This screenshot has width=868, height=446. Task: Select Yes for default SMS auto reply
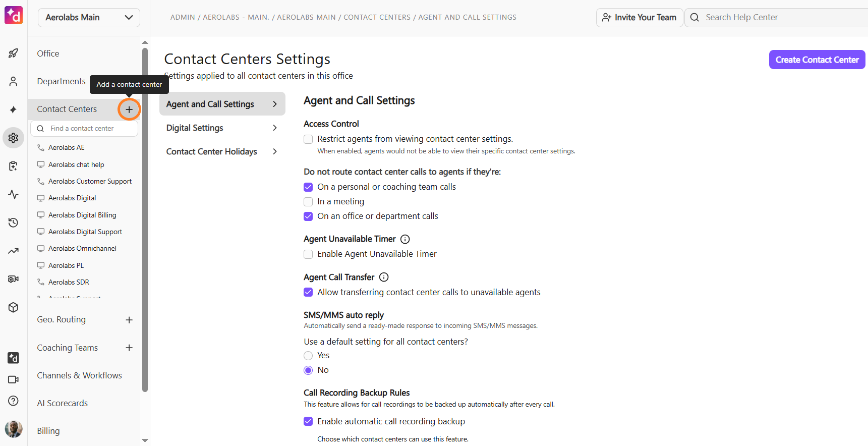pyautogui.click(x=308, y=356)
